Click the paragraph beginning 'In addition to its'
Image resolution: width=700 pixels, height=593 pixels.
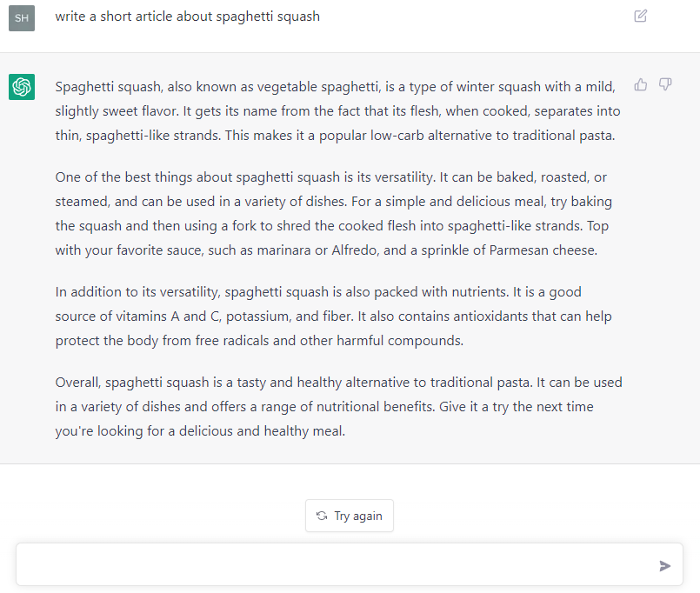click(334, 316)
